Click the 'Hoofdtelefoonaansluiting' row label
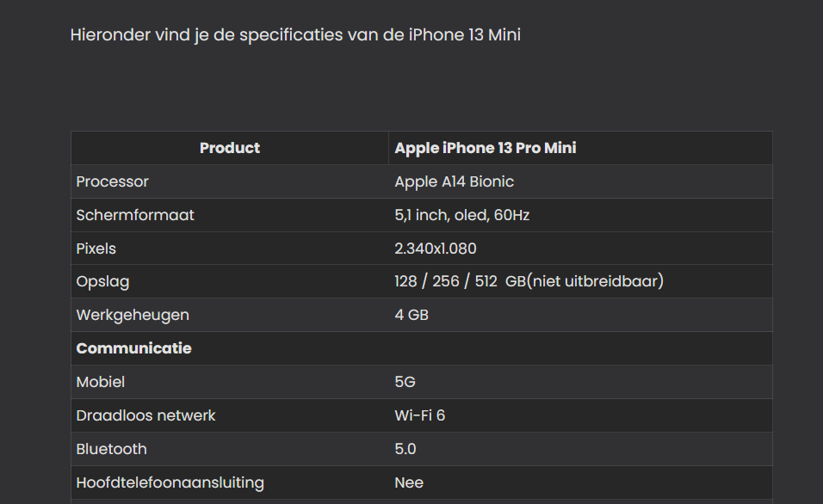This screenshot has height=504, width=823. click(170, 482)
